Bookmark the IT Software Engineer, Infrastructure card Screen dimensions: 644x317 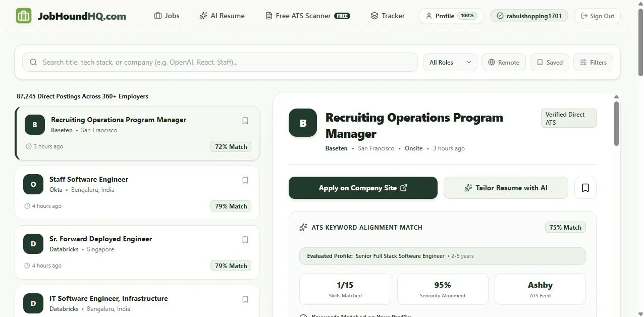click(245, 299)
